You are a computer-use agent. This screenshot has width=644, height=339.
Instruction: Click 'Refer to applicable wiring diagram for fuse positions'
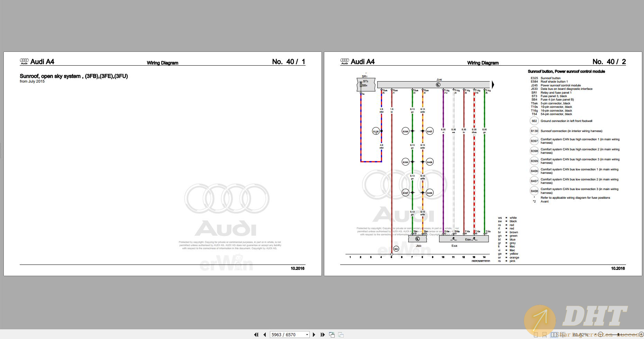575,198
